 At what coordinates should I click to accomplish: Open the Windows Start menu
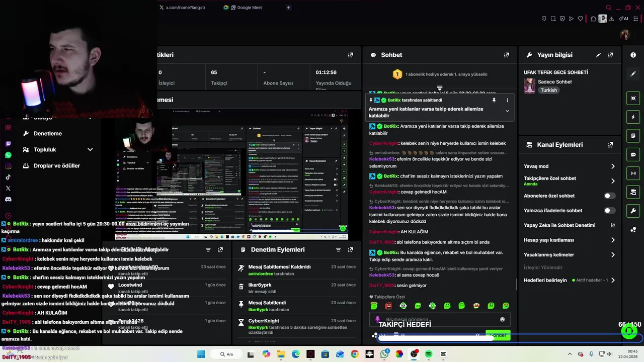pos(201,354)
